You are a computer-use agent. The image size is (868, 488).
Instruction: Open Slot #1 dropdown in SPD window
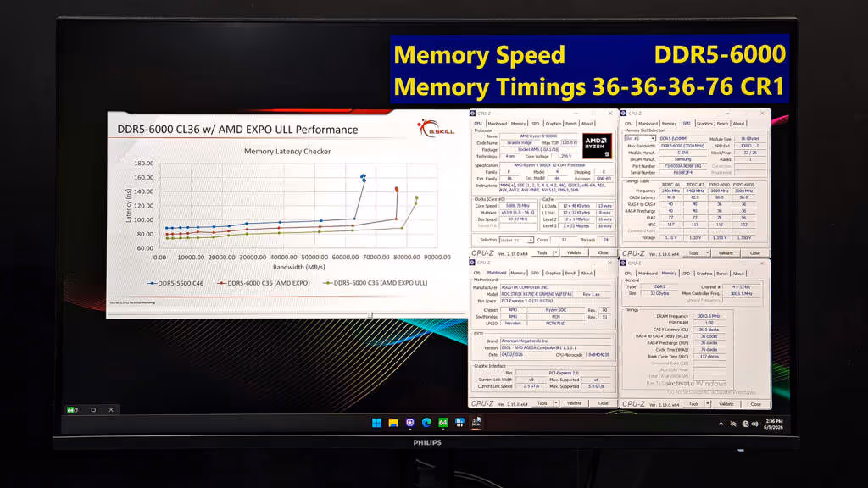pyautogui.click(x=640, y=138)
